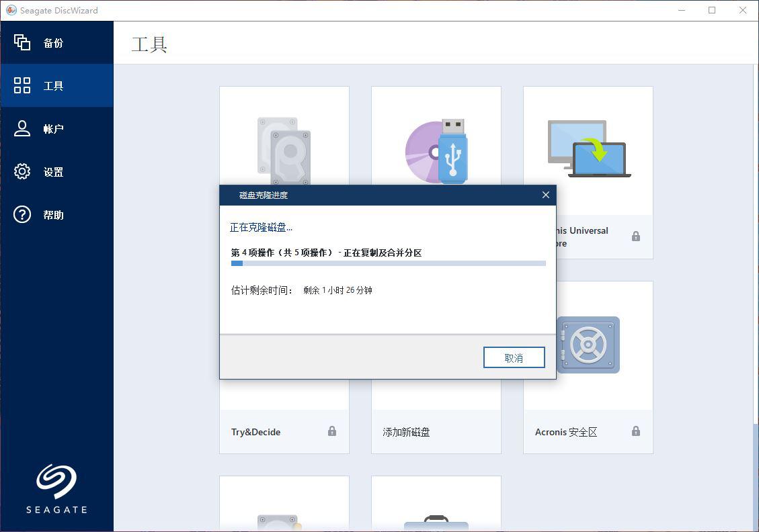Open 帮助 (Help) via the question mark icon

tap(22, 214)
